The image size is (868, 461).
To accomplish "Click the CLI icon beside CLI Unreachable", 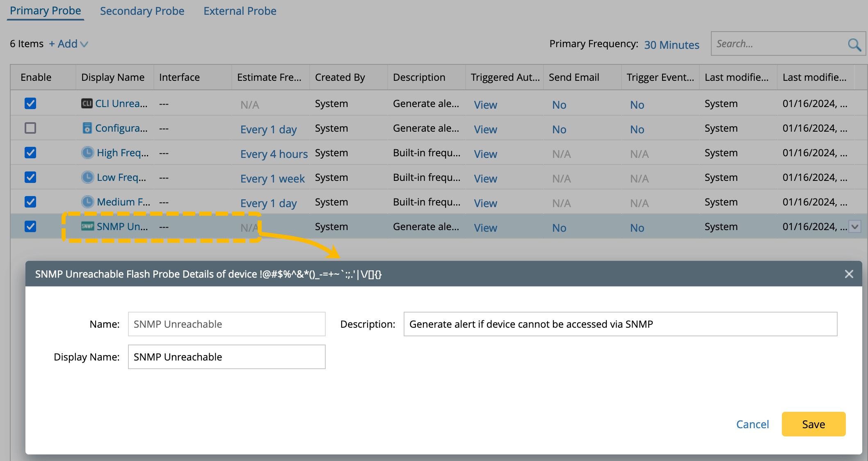I will coord(87,104).
